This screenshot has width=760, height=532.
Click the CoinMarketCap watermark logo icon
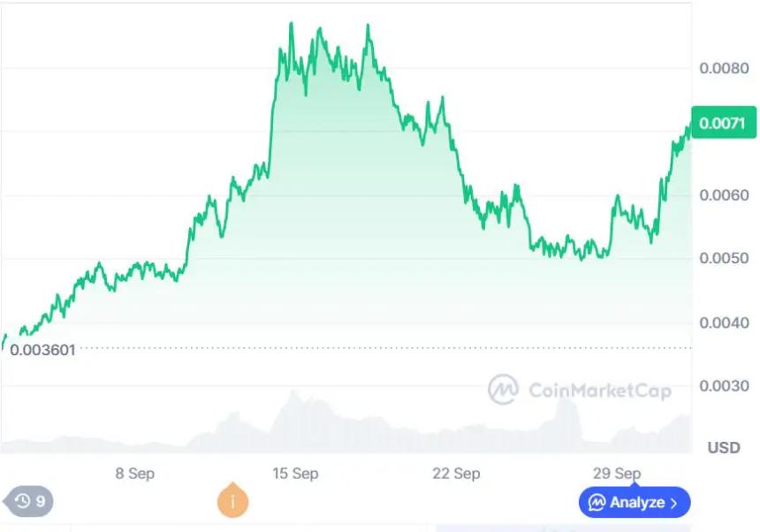(x=503, y=389)
